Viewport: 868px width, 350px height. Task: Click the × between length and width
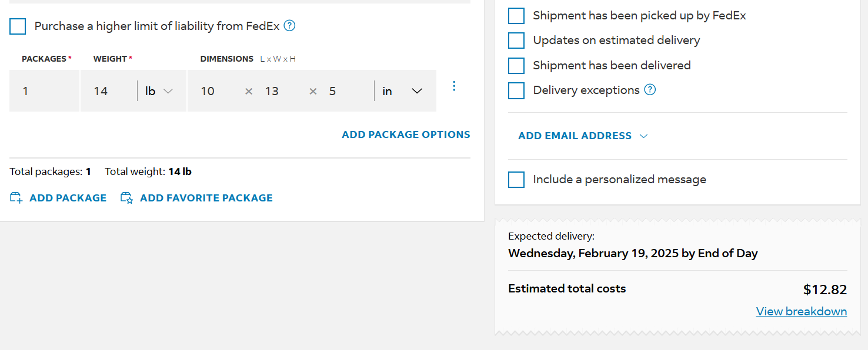[249, 91]
